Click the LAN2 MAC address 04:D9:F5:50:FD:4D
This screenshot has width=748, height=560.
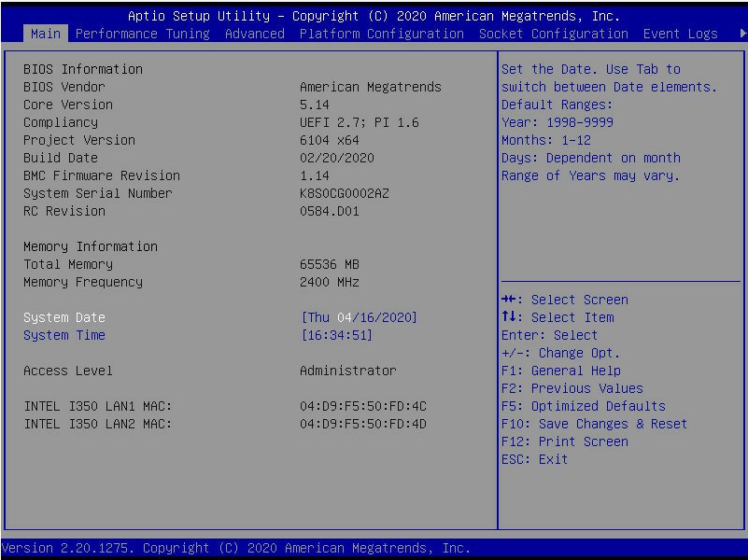pyautogui.click(x=363, y=424)
